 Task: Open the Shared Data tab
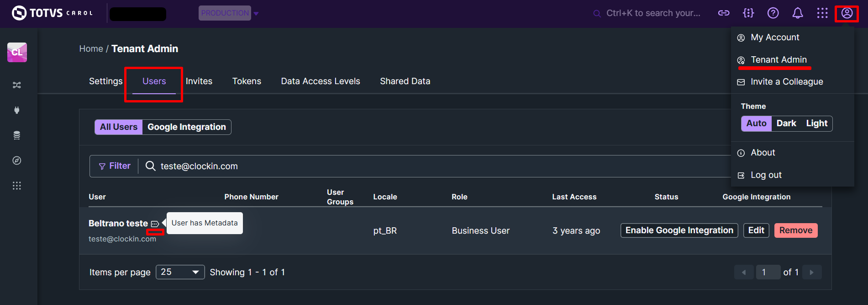(405, 81)
